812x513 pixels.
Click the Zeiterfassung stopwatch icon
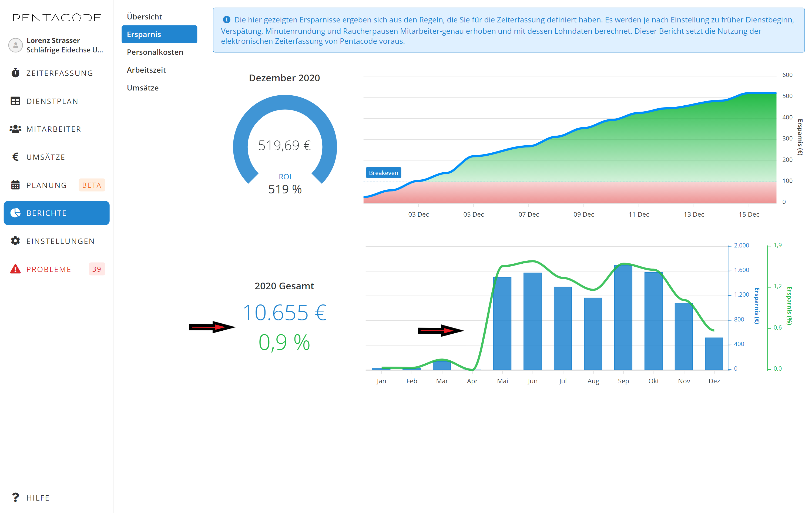(15, 73)
